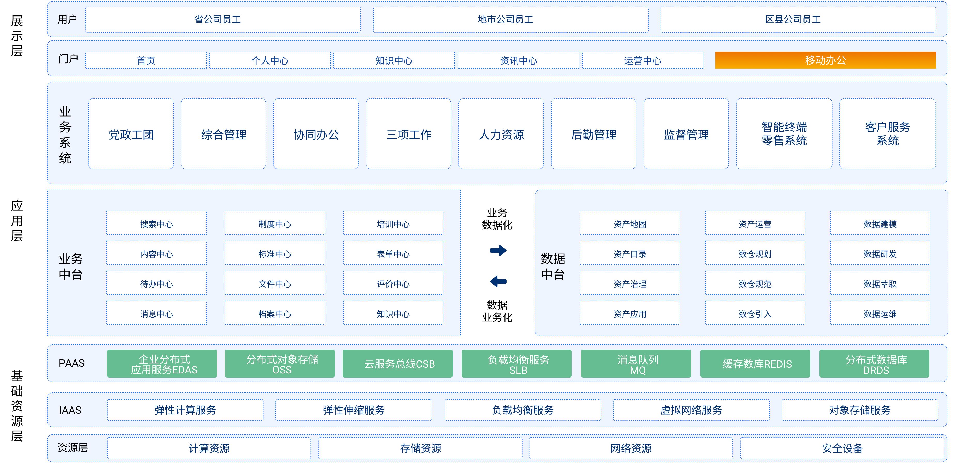Select the 数据运维 box
The width and height of the screenshot is (980, 471).
879,313
